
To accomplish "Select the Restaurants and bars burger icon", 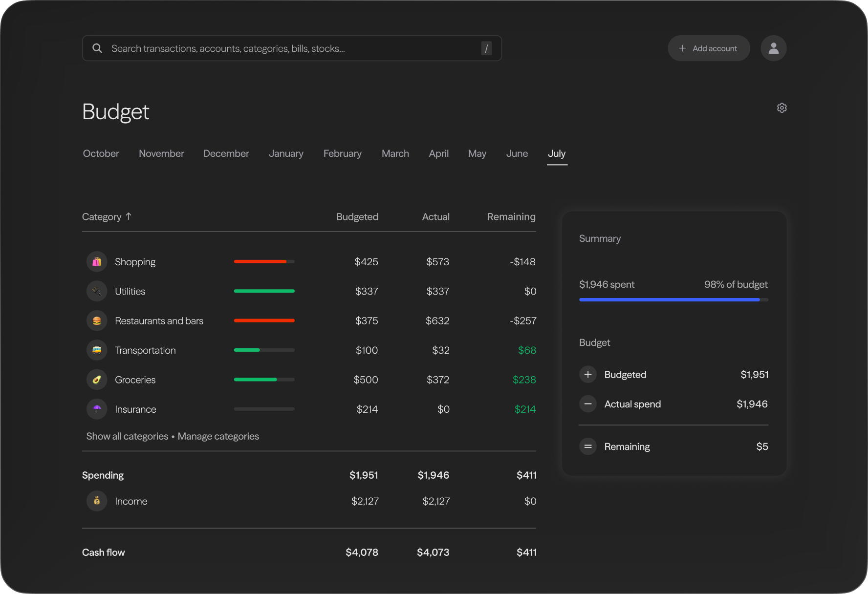I will coord(97,321).
